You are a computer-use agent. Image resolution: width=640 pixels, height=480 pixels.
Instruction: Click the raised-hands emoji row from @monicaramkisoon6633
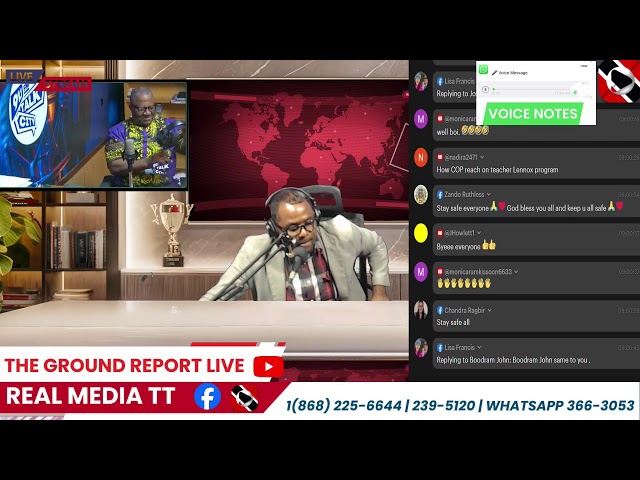click(x=464, y=284)
